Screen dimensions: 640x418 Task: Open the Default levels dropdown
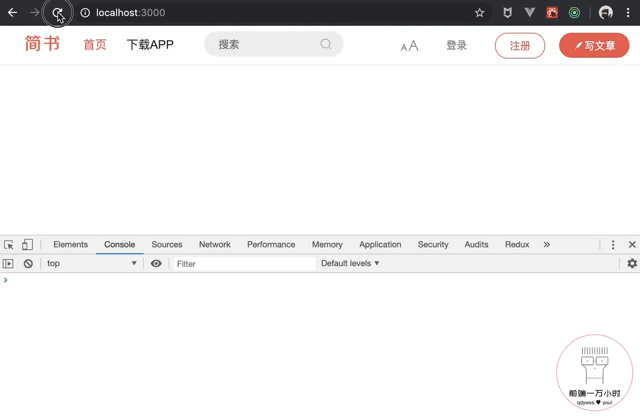[350, 263]
